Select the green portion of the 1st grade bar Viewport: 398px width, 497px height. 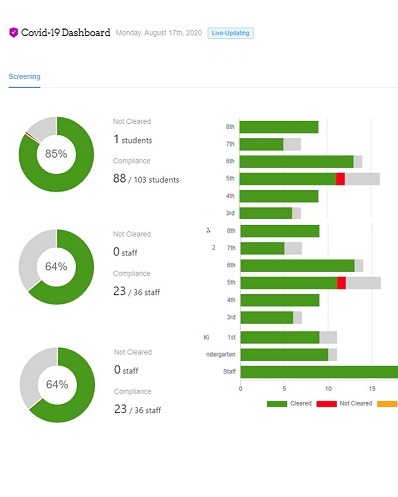[x=280, y=337]
